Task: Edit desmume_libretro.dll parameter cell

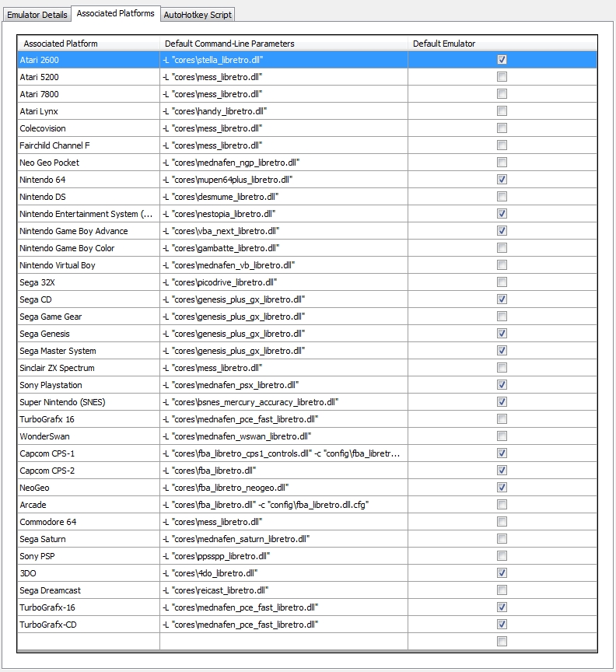Action: (284, 196)
